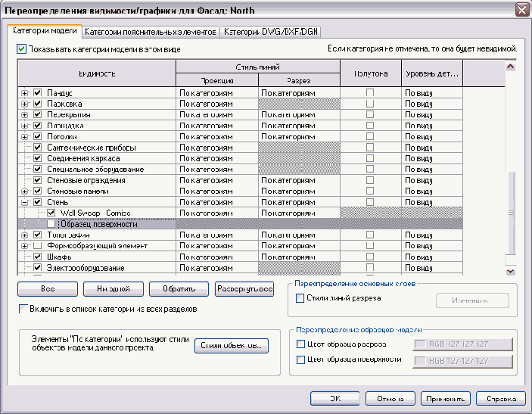Uncheck visibility of Сантехнические приборы
This screenshot has height=414, width=532.
37,148
